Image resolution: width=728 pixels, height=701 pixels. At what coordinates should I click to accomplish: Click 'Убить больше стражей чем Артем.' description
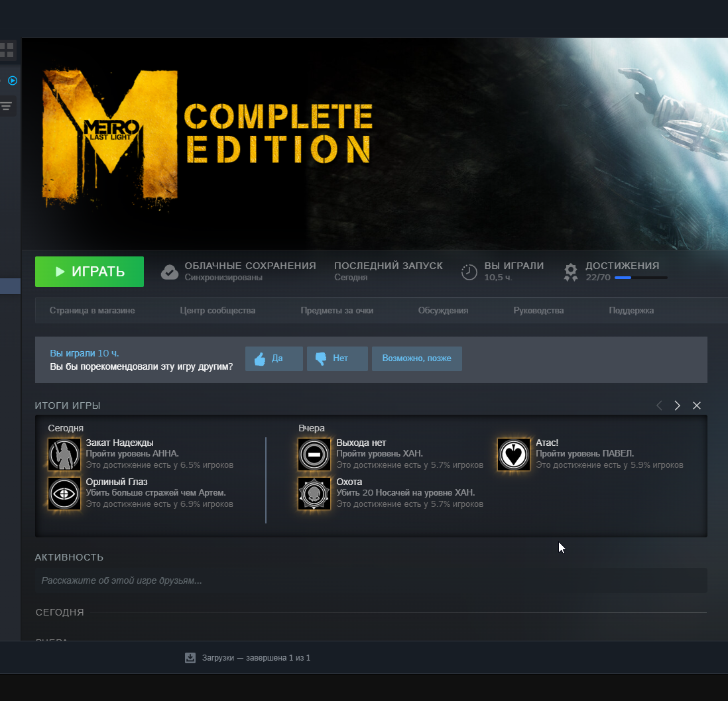click(x=156, y=493)
